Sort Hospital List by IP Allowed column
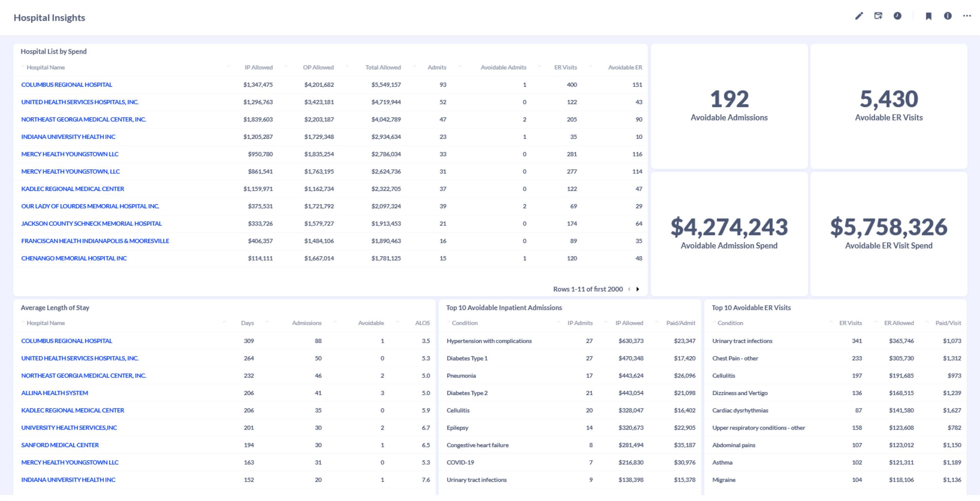 click(x=258, y=67)
